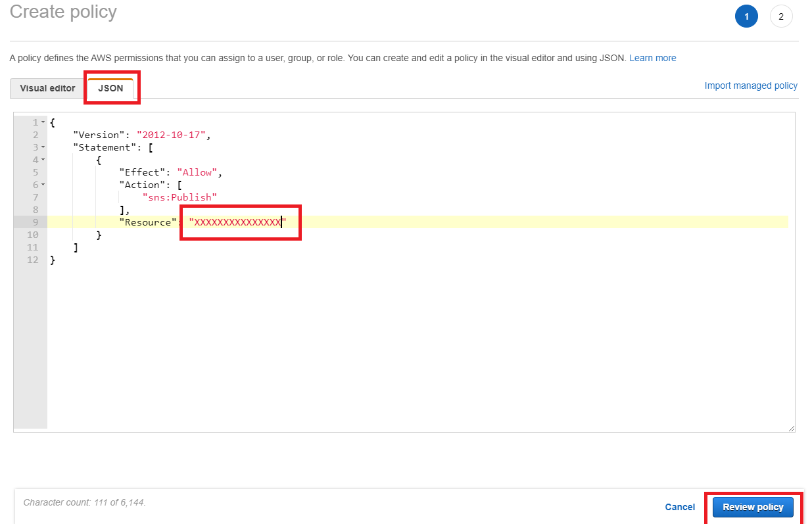Click the Review policy button
The height and width of the screenshot is (524, 812).
coord(753,507)
